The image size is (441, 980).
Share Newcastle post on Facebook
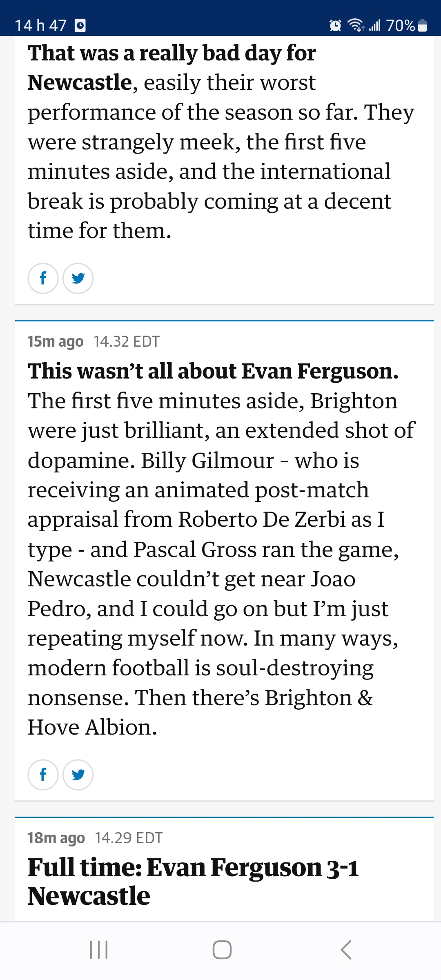tap(43, 278)
